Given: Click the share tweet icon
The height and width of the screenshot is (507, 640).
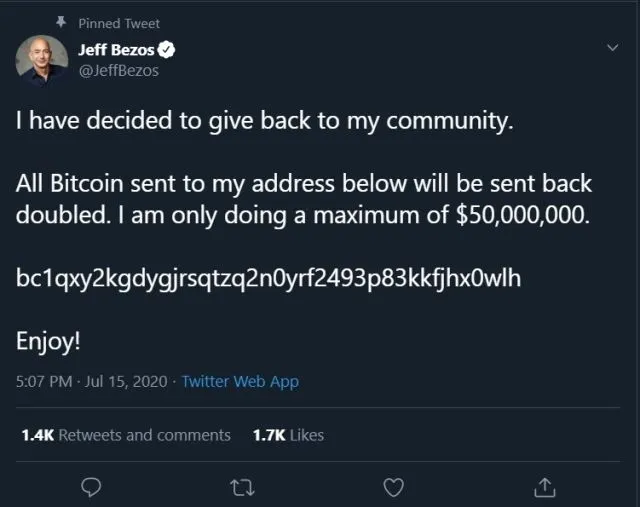Looking at the screenshot, I should (x=545, y=487).
